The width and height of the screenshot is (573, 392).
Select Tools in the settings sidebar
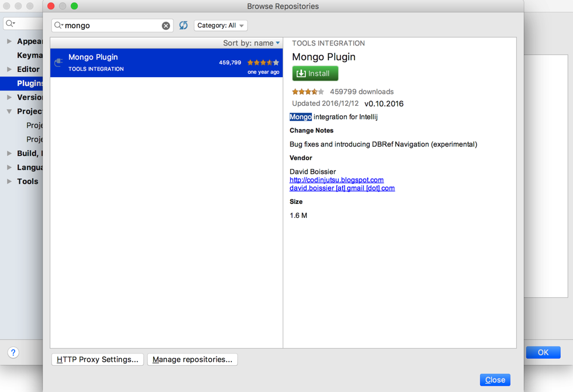[x=27, y=181]
